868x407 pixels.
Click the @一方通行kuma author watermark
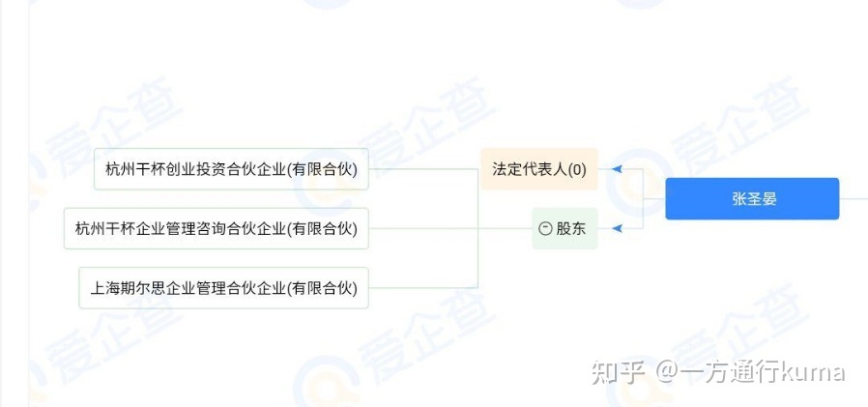(x=751, y=371)
